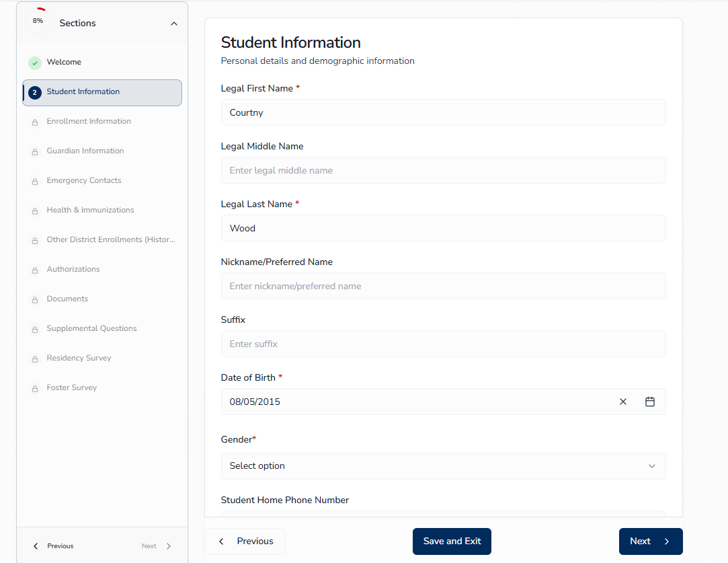Image resolution: width=728 pixels, height=563 pixels.
Task: Focus the Legal Middle Name field
Action: (x=444, y=170)
